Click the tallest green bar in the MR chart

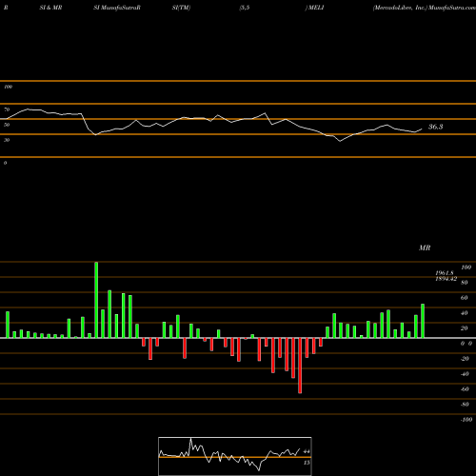pyautogui.click(x=96, y=300)
